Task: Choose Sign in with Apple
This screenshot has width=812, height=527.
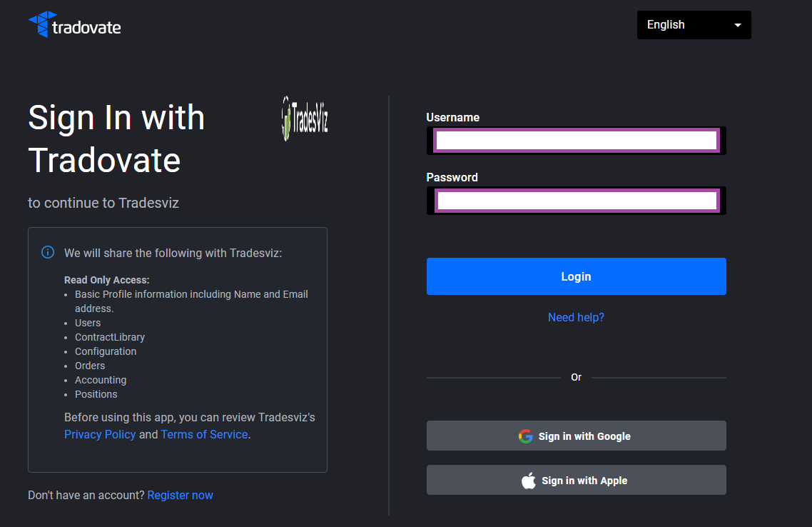Action: click(577, 481)
